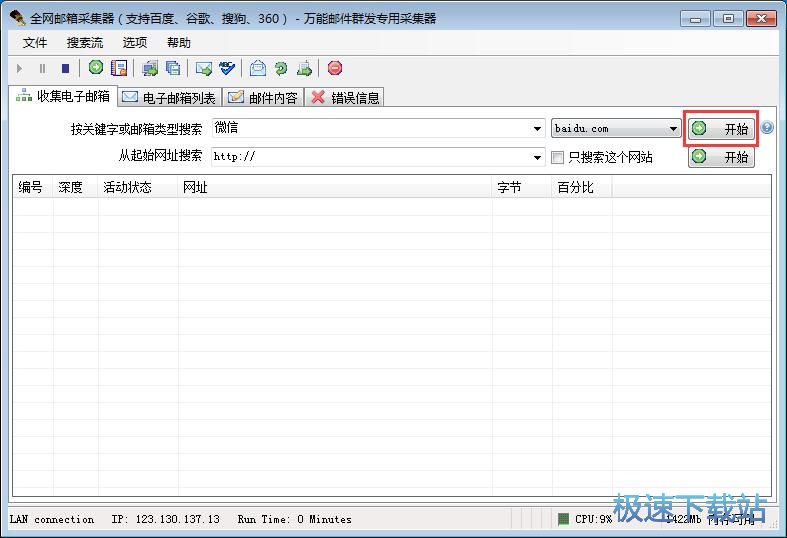
Task: Close the email collector window
Action: [x=761, y=19]
